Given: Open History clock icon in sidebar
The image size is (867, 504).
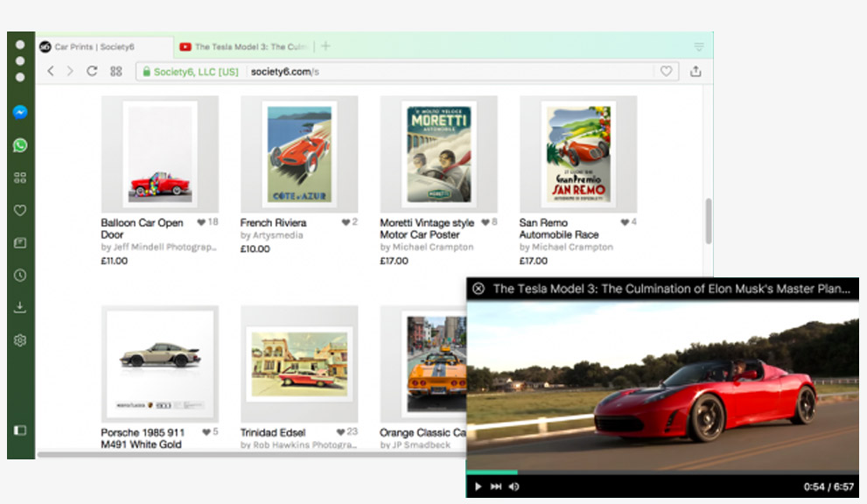Looking at the screenshot, I should click(x=19, y=275).
